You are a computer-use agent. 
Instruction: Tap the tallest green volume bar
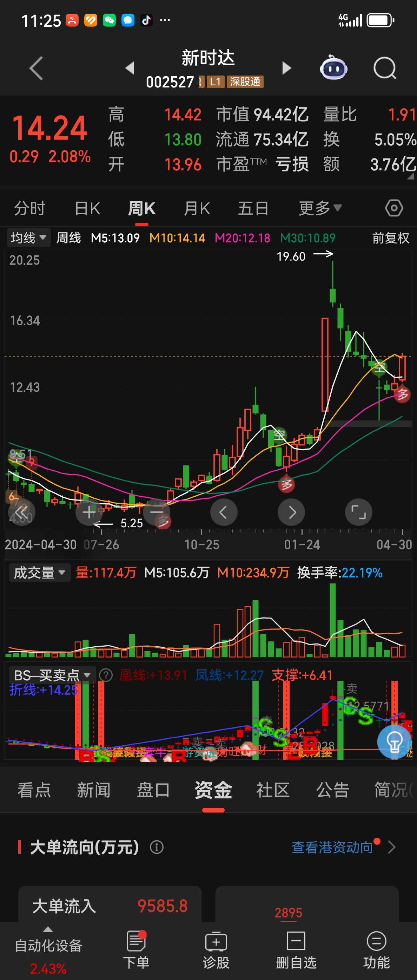(x=333, y=620)
